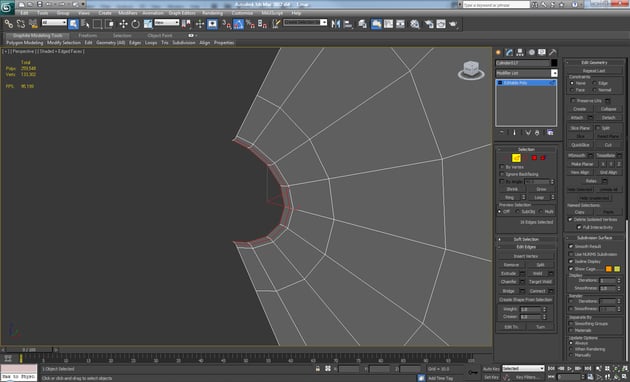
Task: Open the Utilities hammer panel tab
Action: point(552,52)
